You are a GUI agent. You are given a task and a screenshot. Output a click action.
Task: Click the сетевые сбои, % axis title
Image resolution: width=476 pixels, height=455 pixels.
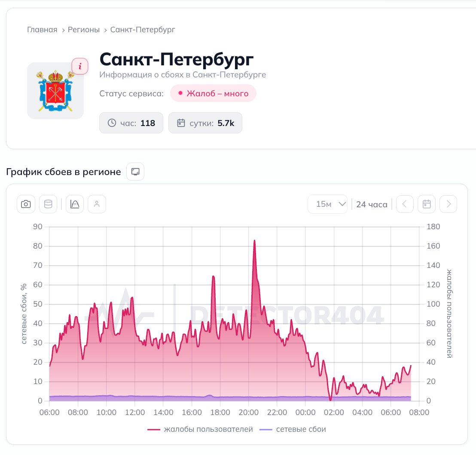point(24,314)
